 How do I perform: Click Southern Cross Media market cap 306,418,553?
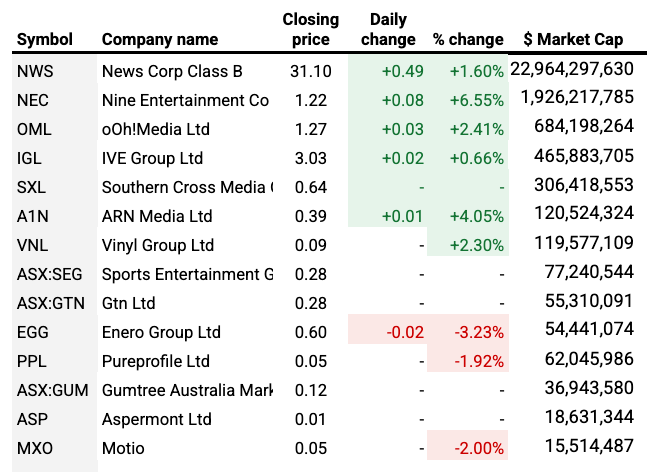point(579,187)
